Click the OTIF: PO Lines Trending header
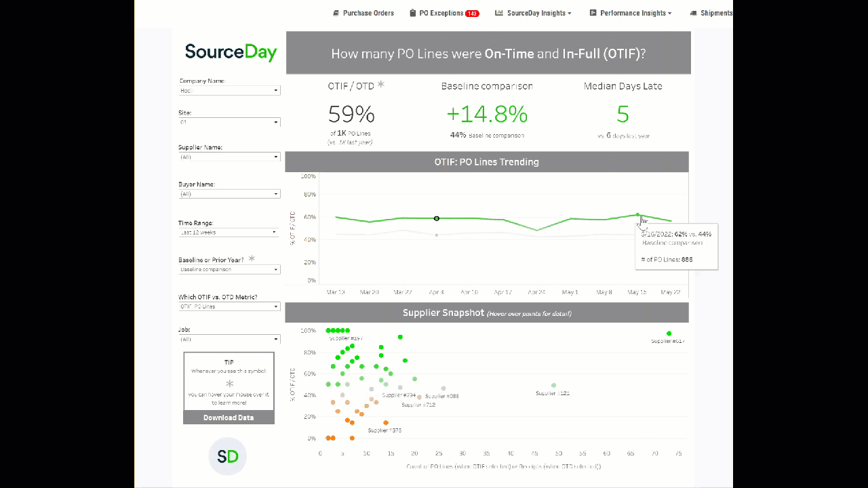The height and width of the screenshot is (488, 868). [487, 162]
